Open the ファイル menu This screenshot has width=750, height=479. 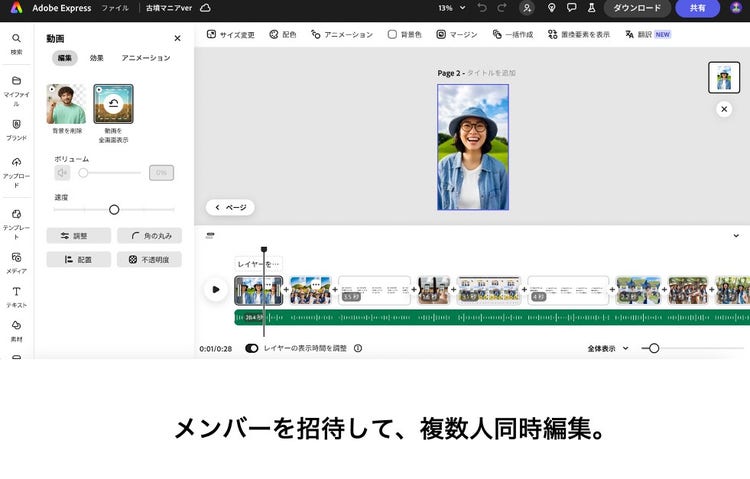pyautogui.click(x=114, y=8)
